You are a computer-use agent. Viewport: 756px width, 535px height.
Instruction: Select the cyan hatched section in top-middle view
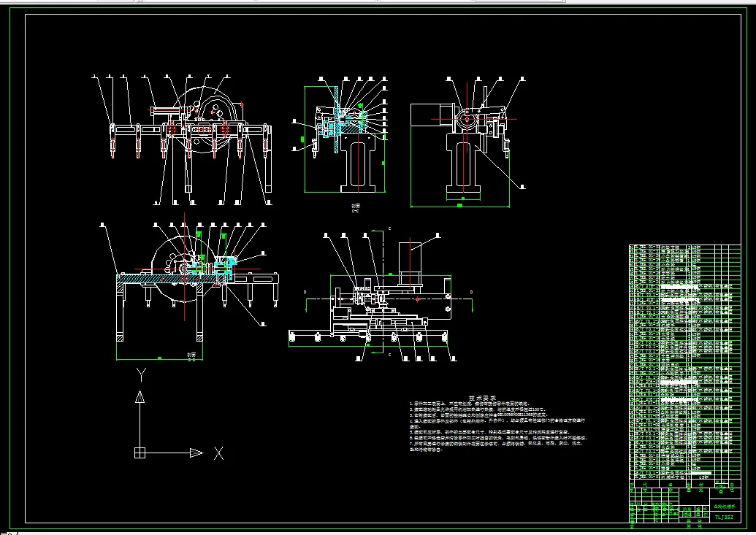[349, 124]
